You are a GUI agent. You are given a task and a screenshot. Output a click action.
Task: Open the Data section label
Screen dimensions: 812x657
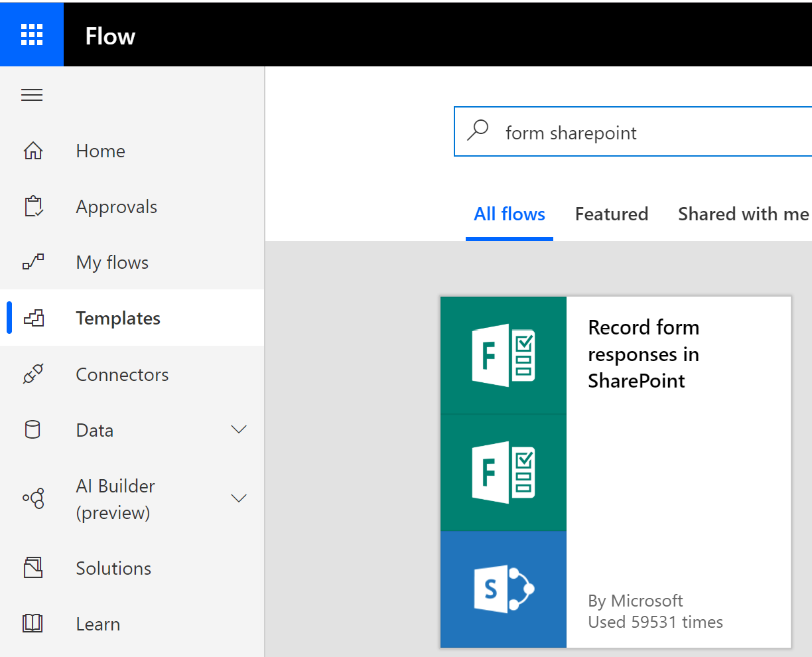coord(95,430)
